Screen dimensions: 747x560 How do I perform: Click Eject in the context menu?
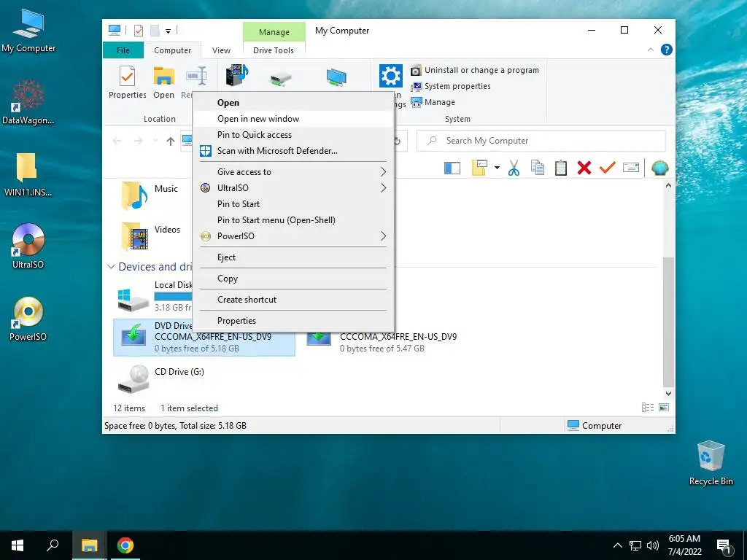click(x=293, y=257)
